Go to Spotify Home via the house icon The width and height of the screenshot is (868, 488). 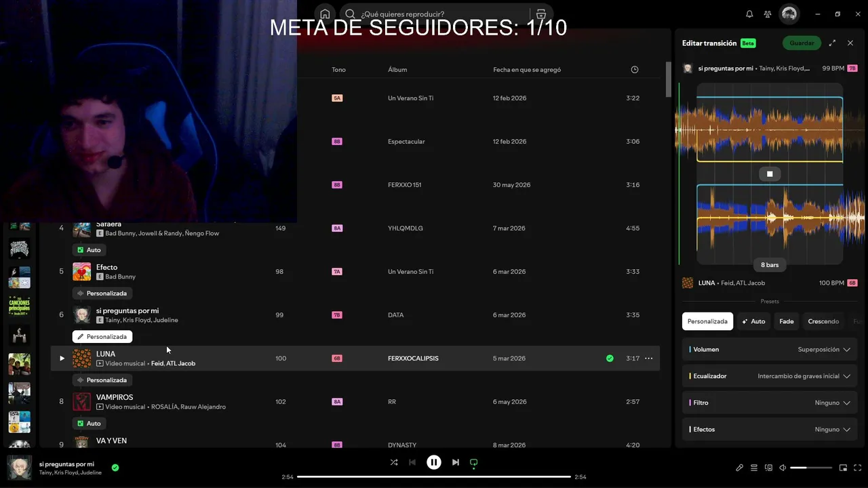(x=325, y=14)
